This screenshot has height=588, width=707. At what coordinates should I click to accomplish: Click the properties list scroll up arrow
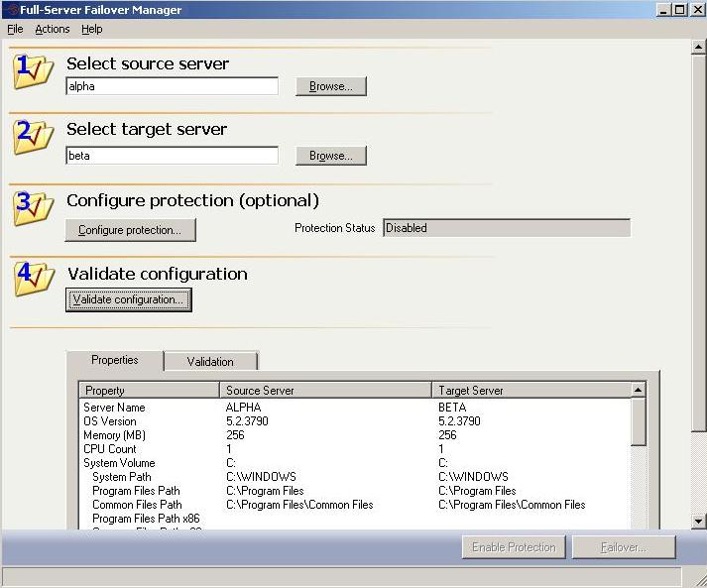click(639, 391)
